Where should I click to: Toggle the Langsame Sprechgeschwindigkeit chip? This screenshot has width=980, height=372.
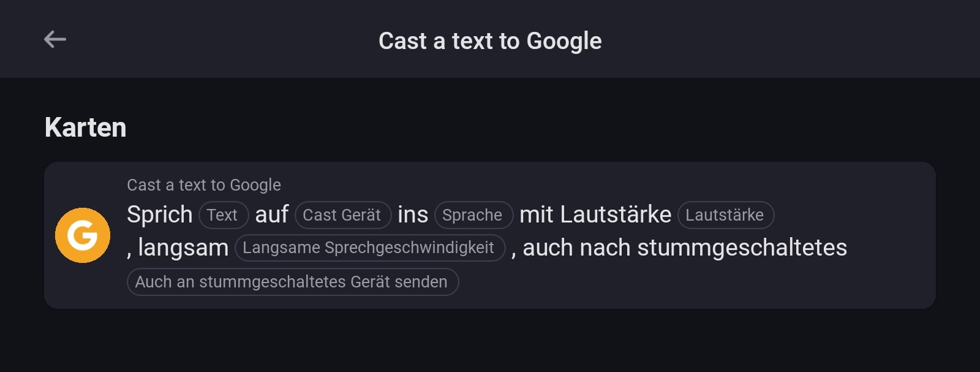click(369, 248)
